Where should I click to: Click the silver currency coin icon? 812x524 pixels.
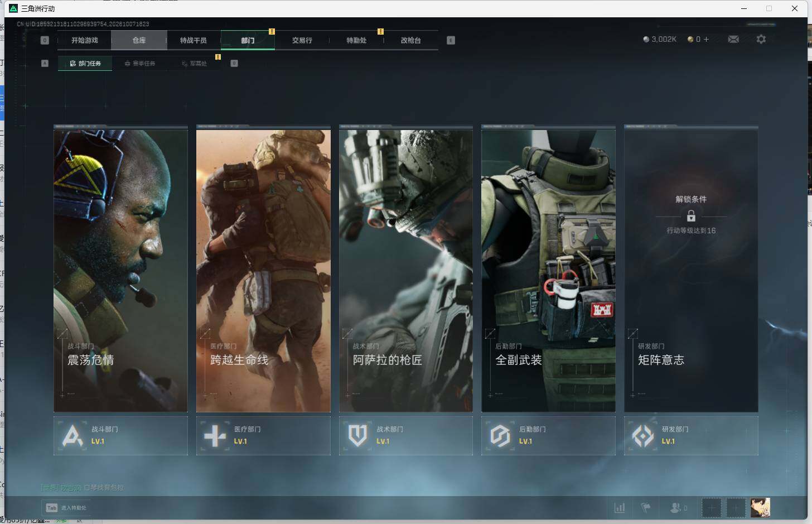tap(646, 40)
